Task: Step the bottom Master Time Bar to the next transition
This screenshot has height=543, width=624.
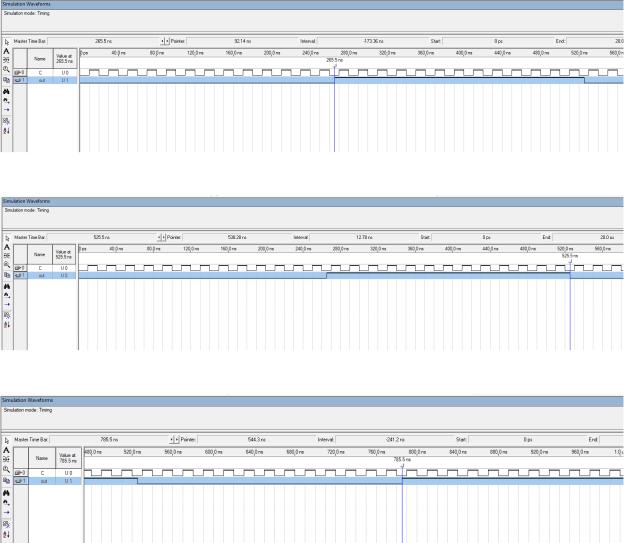Action: click(x=177, y=439)
